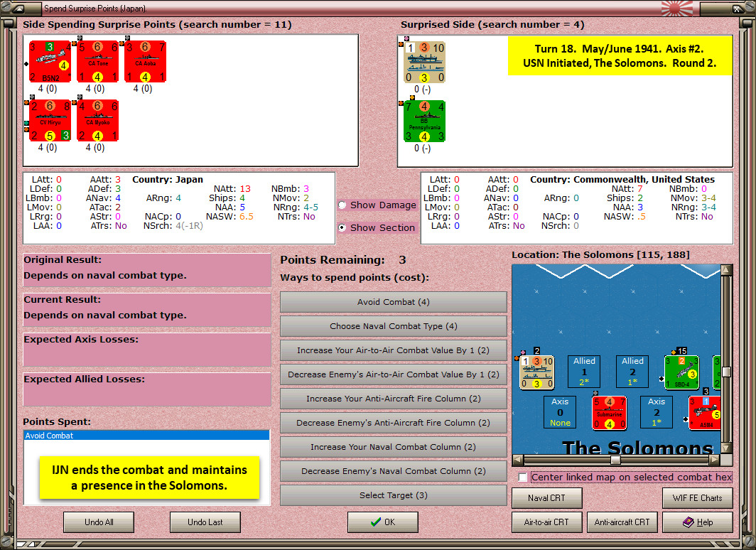This screenshot has height=550, width=756.
Task: Click the Allied 2 sea-box marker
Action: point(632,372)
